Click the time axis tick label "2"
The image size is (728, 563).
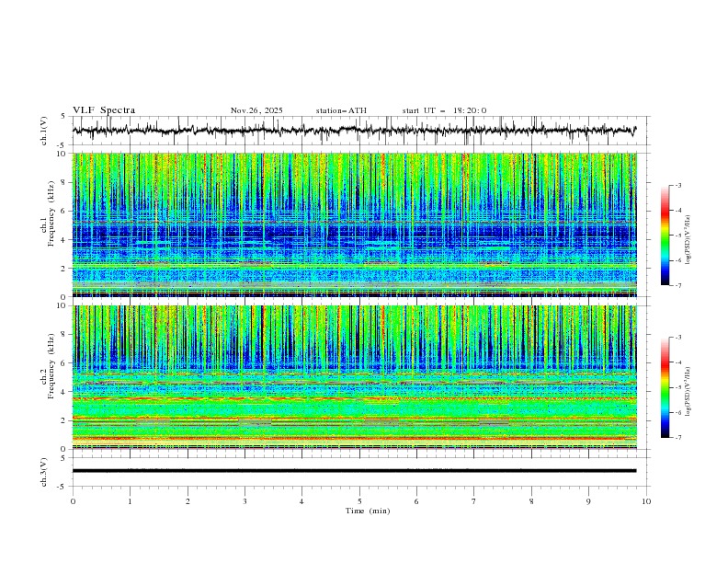188,501
